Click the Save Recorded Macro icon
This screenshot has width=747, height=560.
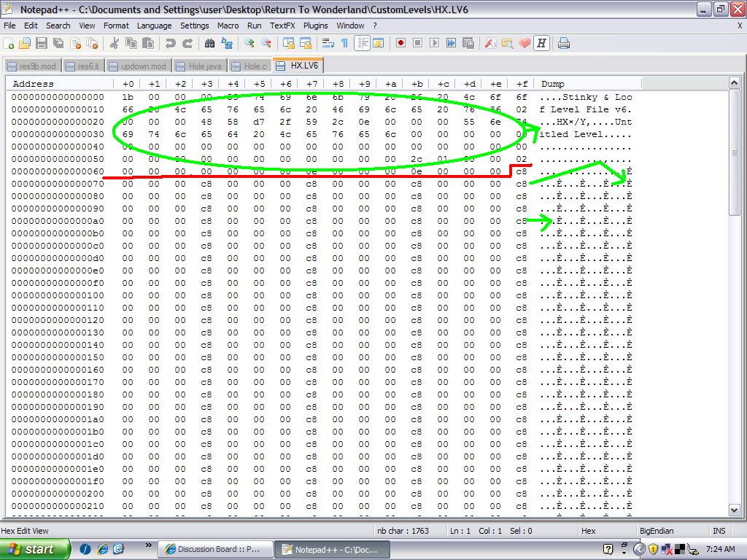tap(468, 43)
